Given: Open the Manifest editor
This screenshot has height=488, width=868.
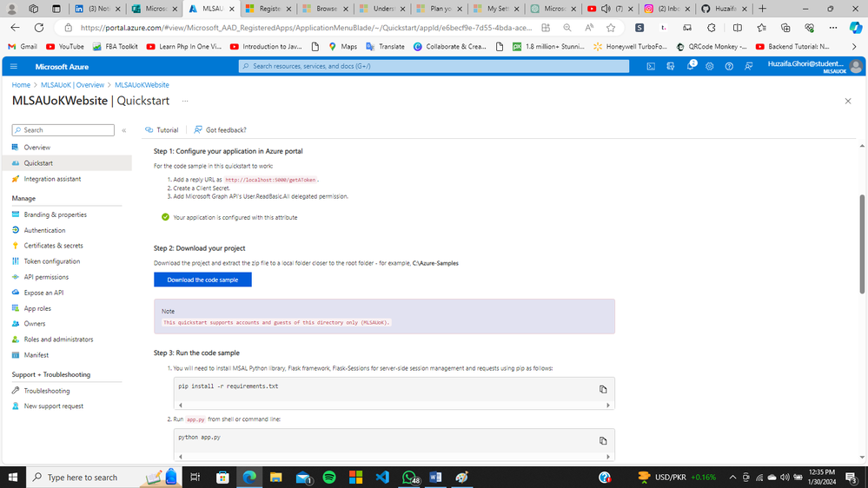Looking at the screenshot, I should pos(36,355).
